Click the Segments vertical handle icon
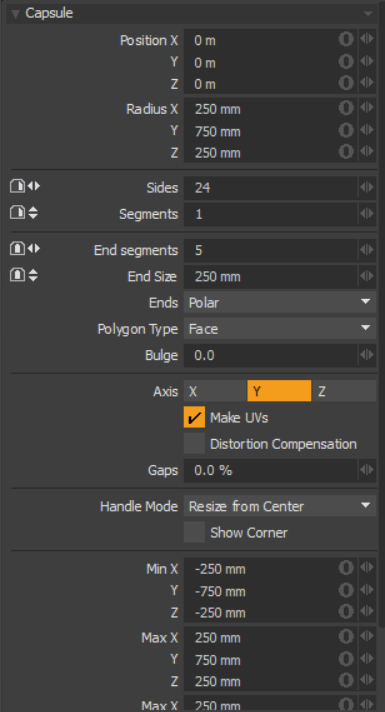Viewport: 385px width, 712px height. 24,213
